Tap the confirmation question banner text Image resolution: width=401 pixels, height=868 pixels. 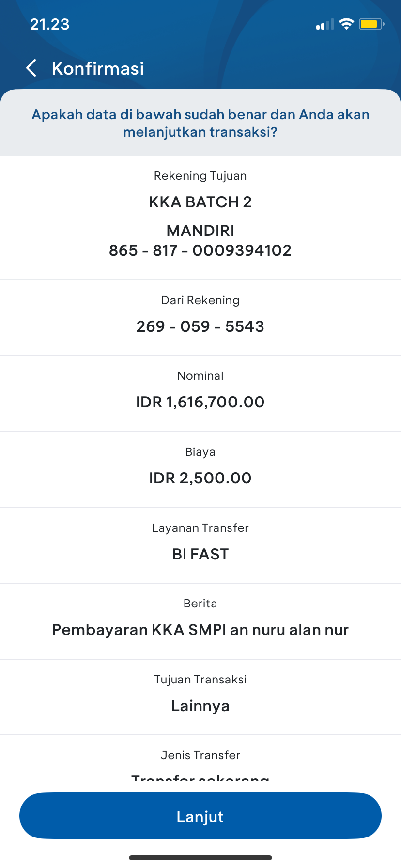pos(200,123)
